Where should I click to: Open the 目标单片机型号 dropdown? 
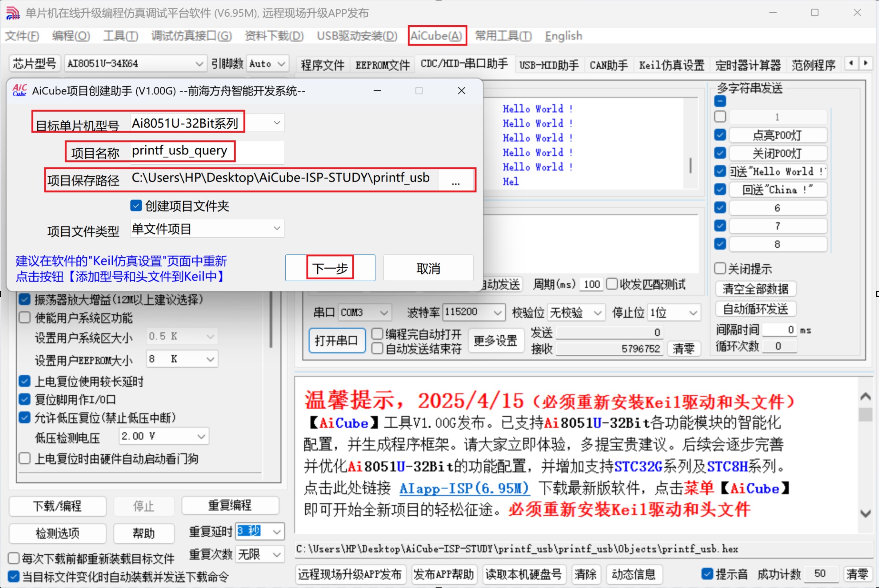click(x=207, y=123)
